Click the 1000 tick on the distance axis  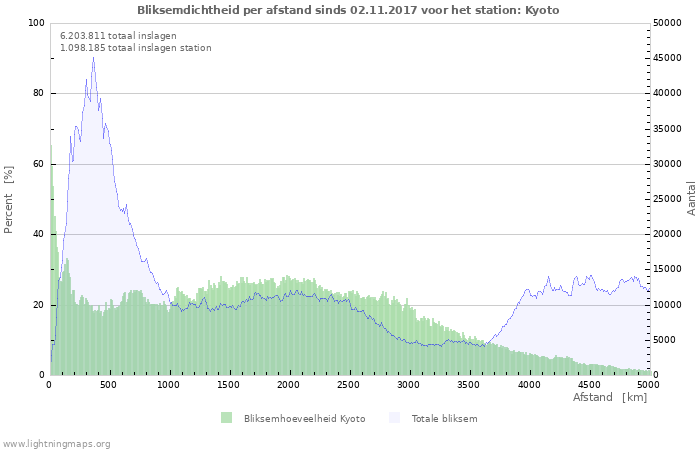169,384
